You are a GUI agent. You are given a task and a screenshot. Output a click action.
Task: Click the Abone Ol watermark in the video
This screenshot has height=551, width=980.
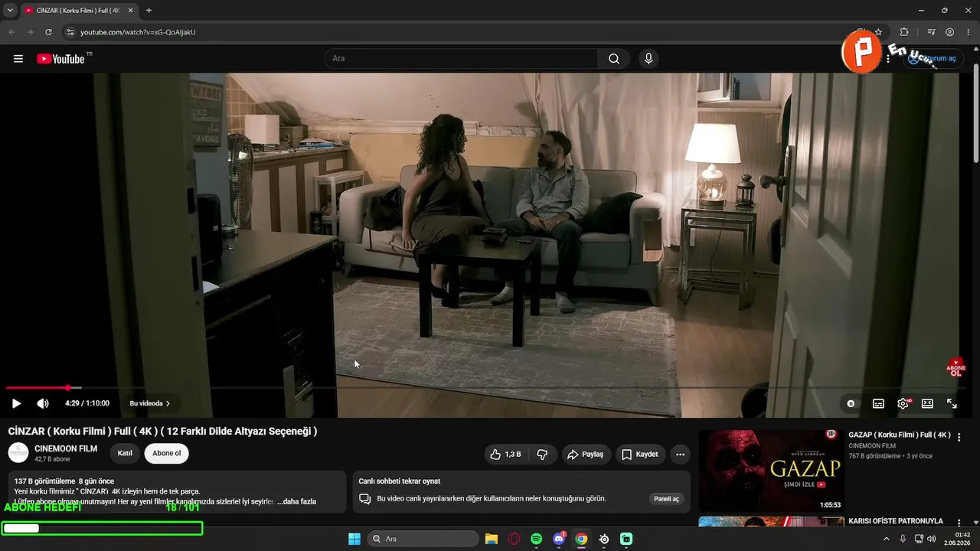(x=956, y=367)
